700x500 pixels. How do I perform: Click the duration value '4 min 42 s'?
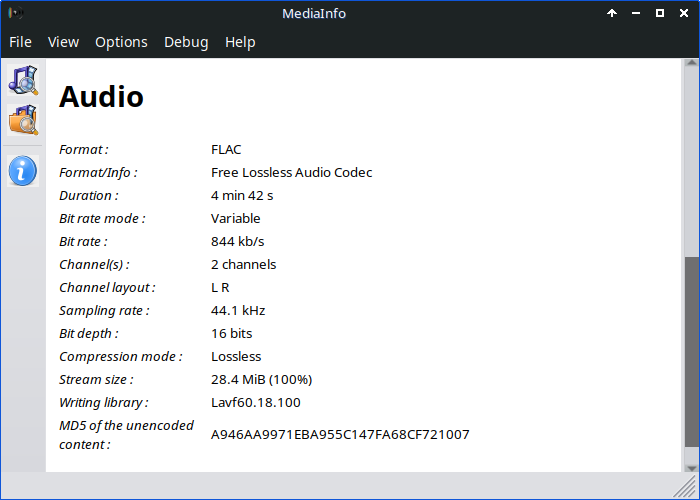pyautogui.click(x=242, y=196)
